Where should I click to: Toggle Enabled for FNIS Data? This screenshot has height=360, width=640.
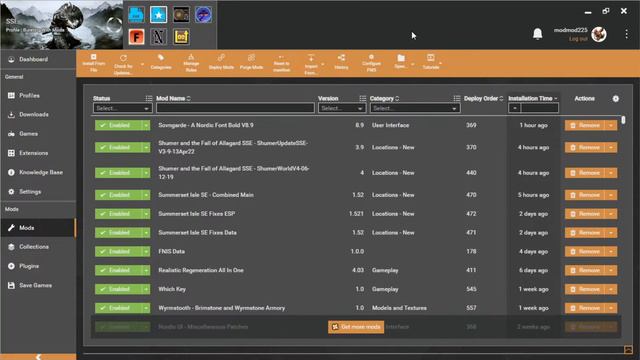[x=118, y=251]
